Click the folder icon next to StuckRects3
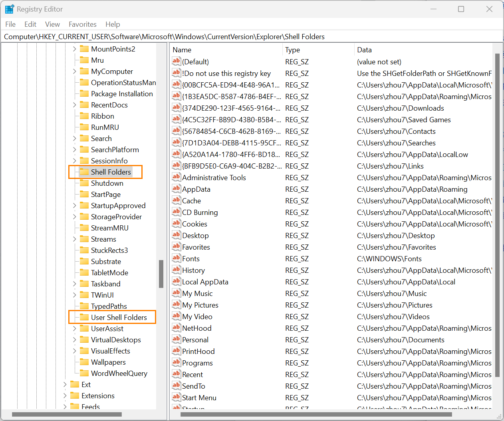 (84, 250)
